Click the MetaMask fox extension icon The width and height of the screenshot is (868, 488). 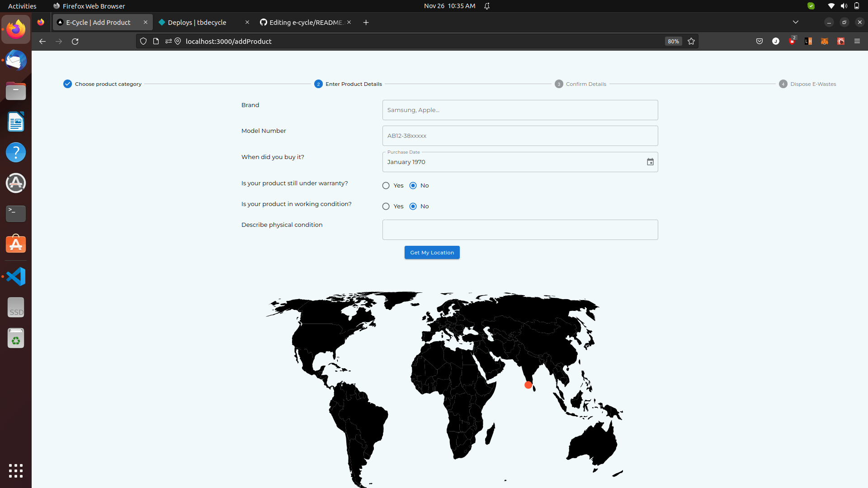825,41
